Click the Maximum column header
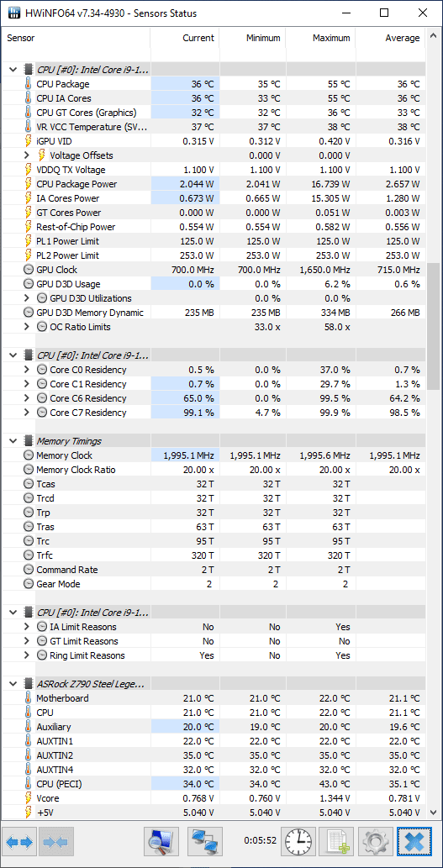This screenshot has height=868, width=443. (x=320, y=38)
